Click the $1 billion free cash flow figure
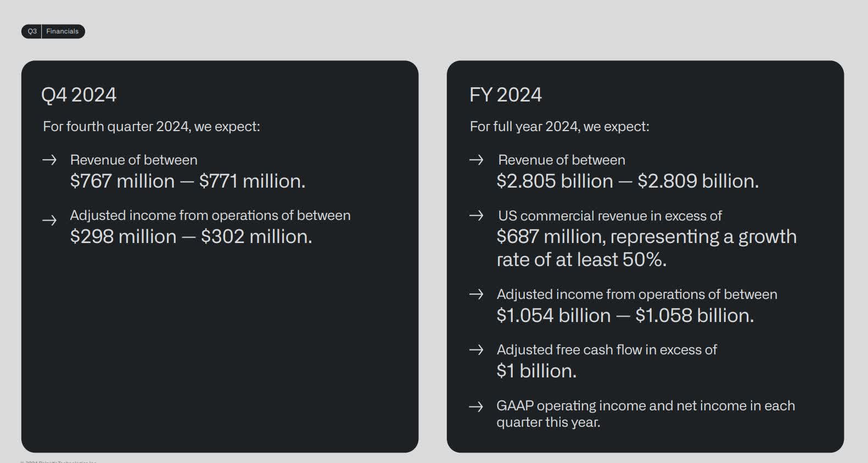Viewport: 868px width, 463px height. coord(536,371)
